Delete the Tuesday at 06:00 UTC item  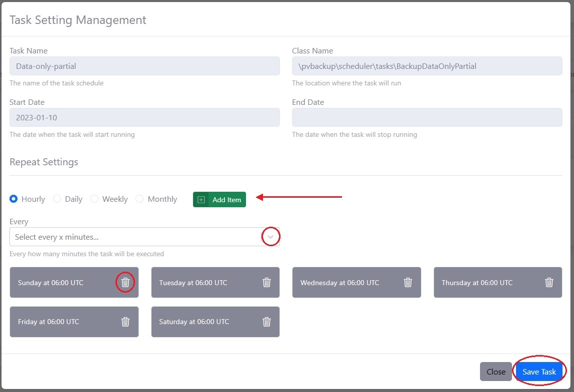(x=266, y=283)
